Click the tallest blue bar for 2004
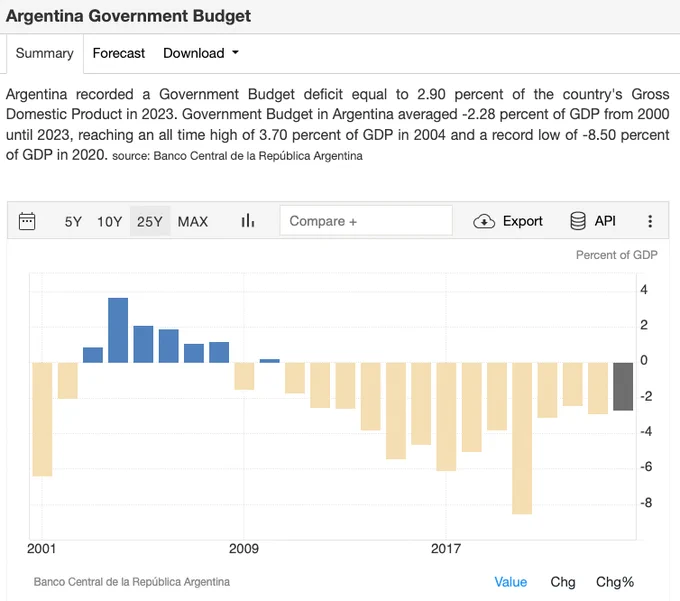Screen dimensions: 680x601 [x=118, y=330]
